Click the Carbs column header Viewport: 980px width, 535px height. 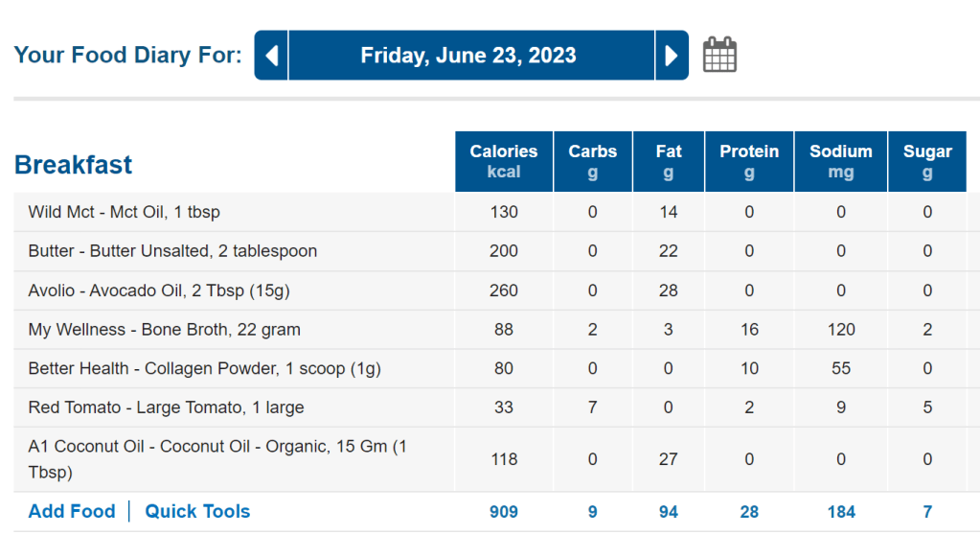click(x=593, y=161)
